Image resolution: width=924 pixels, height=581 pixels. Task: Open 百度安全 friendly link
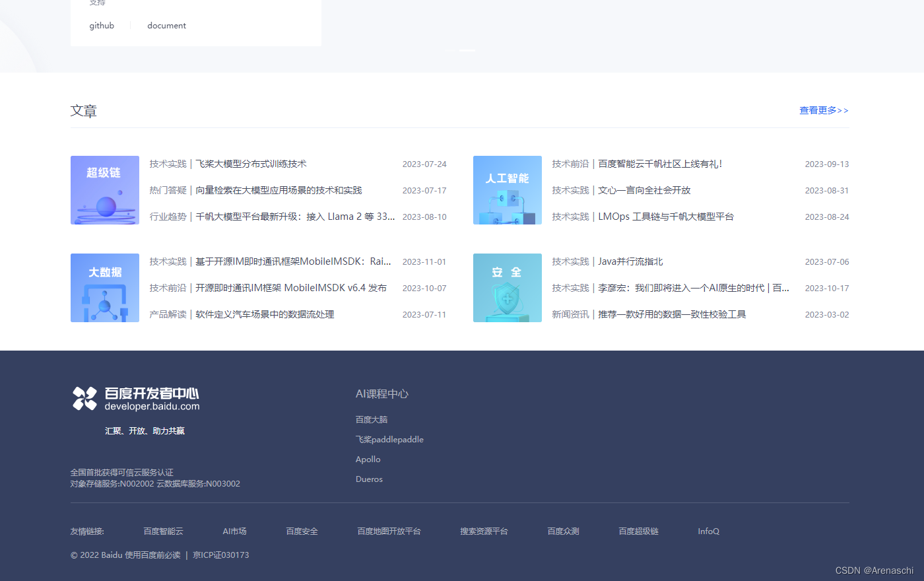click(302, 531)
